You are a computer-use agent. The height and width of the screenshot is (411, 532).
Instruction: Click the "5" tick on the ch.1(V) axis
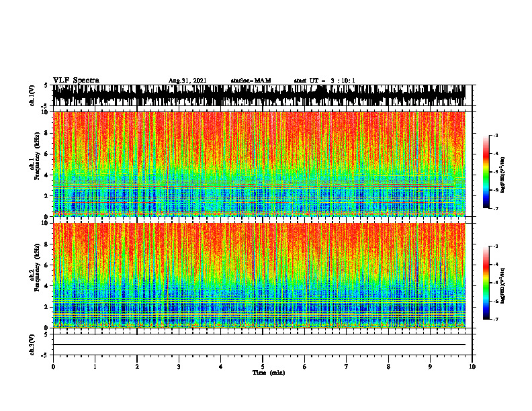[46, 86]
